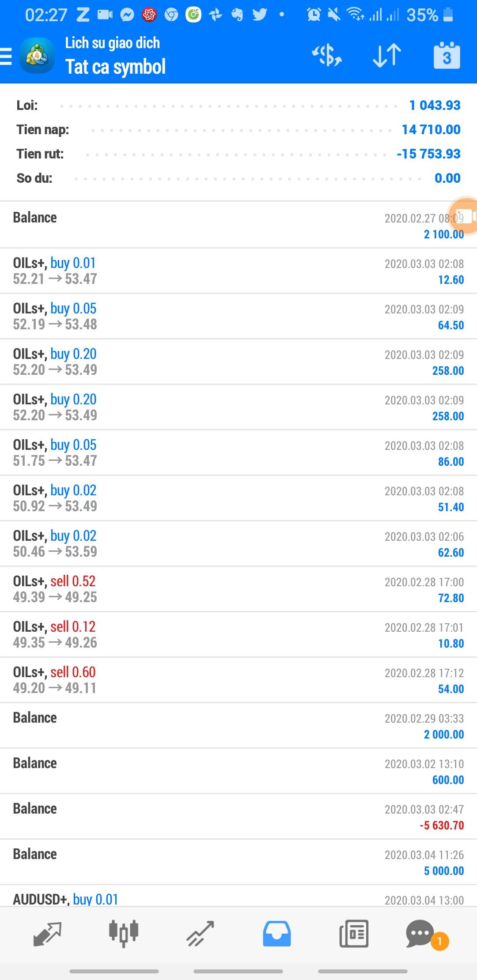The height and width of the screenshot is (980, 477).
Task: Open the OILs+ sell 0.52 trade row
Action: (x=238, y=589)
